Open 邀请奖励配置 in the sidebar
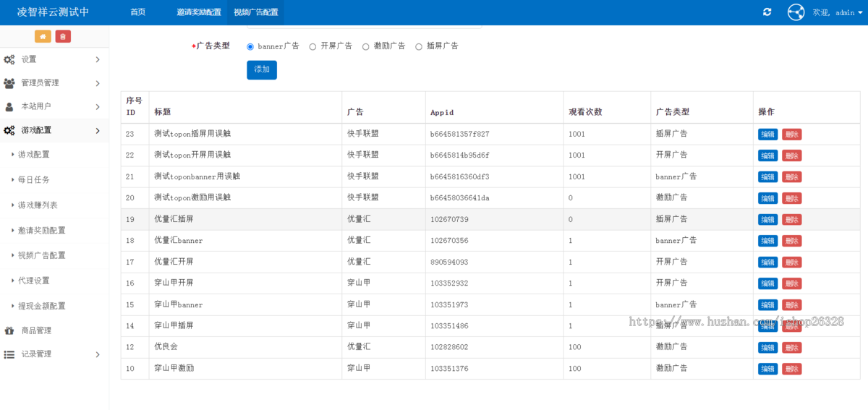868x410 pixels. (x=41, y=231)
